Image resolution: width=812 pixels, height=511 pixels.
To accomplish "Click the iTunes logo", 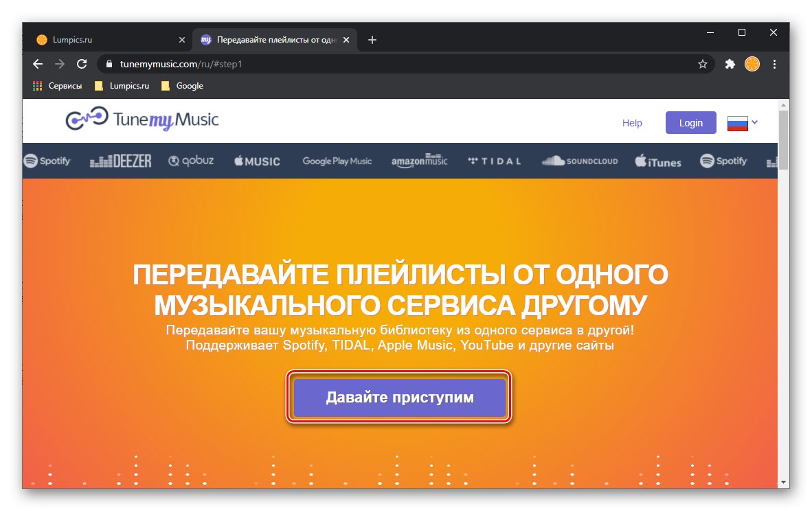I will coord(657,161).
